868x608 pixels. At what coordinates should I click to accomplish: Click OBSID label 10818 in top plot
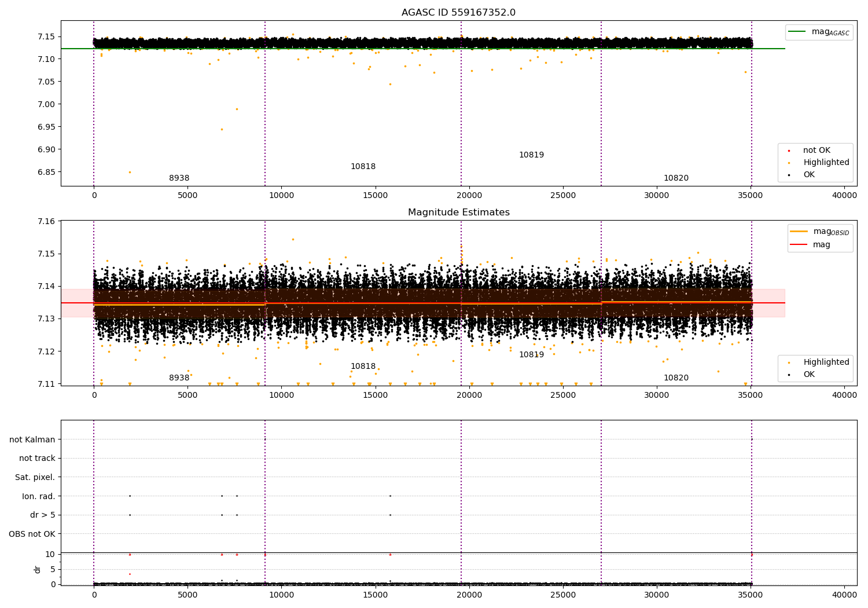[363, 167]
